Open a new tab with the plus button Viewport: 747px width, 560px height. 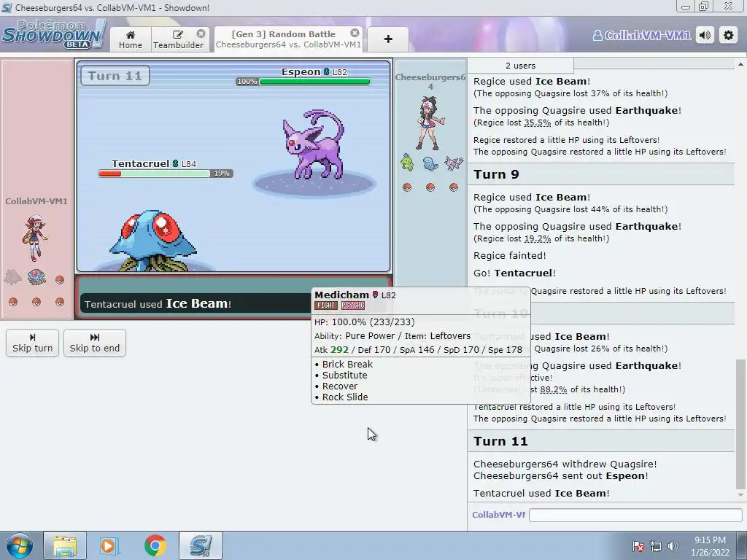[388, 39]
